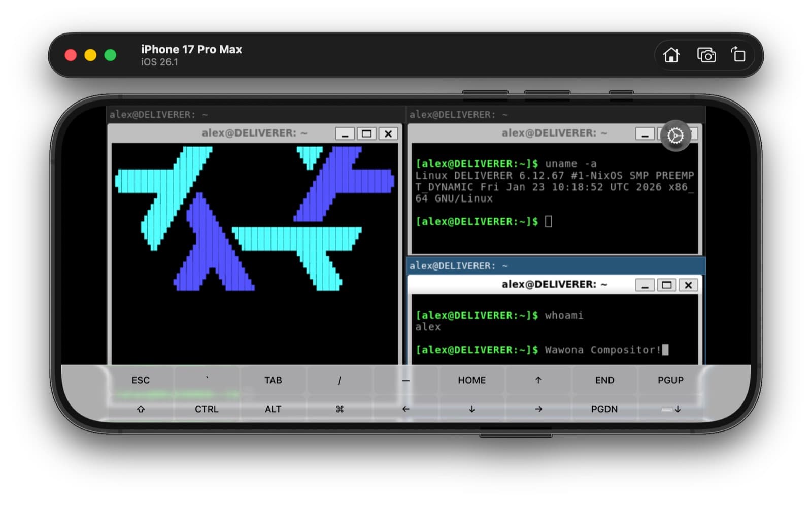The image size is (812, 506).
Task: Click the uname window's title bar text
Action: coord(554,133)
